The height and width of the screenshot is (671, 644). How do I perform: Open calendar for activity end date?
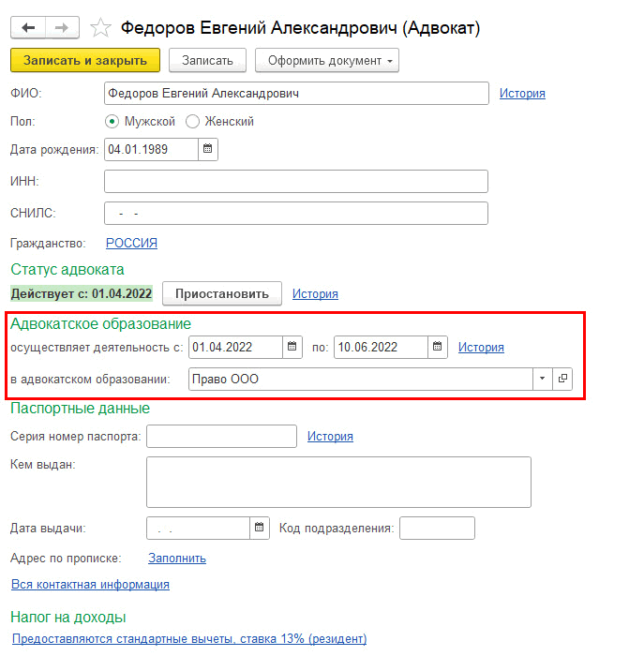pyautogui.click(x=438, y=347)
